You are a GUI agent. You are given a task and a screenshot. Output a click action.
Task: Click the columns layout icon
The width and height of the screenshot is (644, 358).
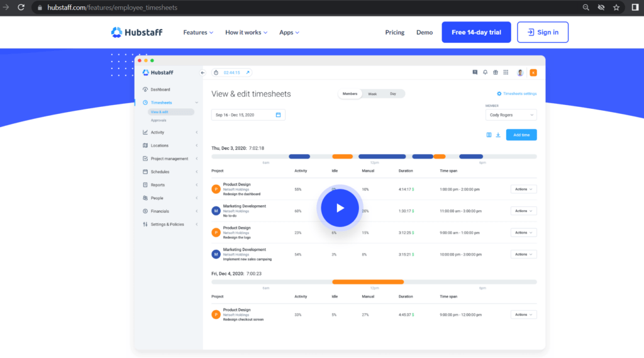click(489, 135)
